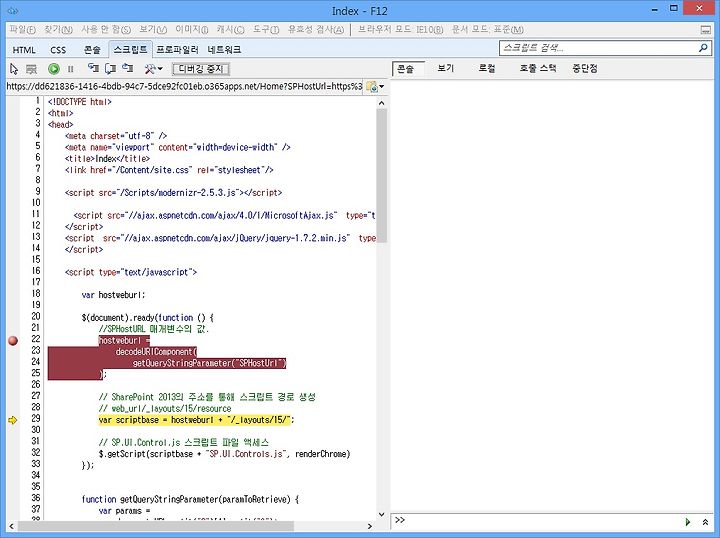Click the horizontal scroll left arrow
The width and height of the screenshot is (720, 538).
pos(11,526)
